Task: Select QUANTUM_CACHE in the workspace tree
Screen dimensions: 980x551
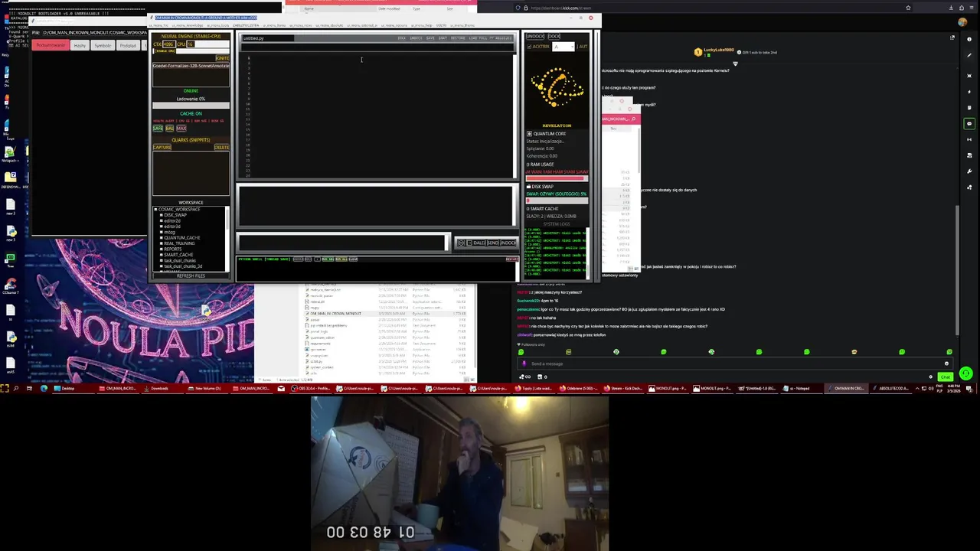Action: pos(182,238)
